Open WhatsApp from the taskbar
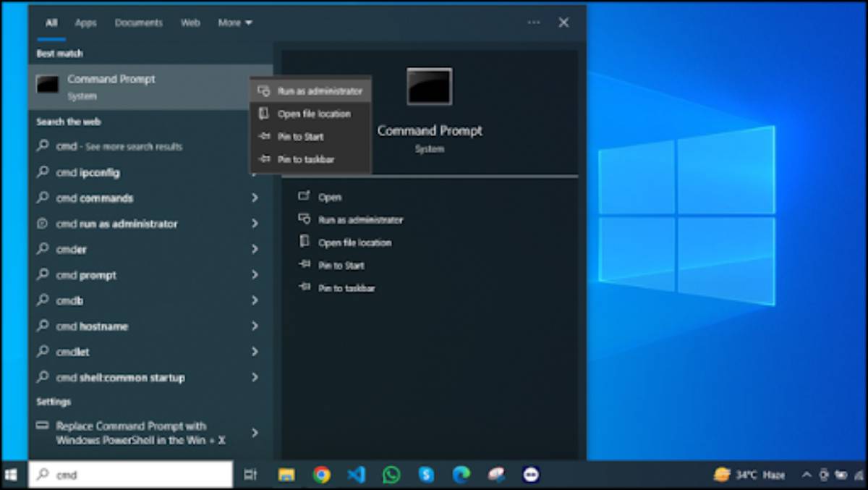Viewport: 868px width, 490px height. pos(391,475)
